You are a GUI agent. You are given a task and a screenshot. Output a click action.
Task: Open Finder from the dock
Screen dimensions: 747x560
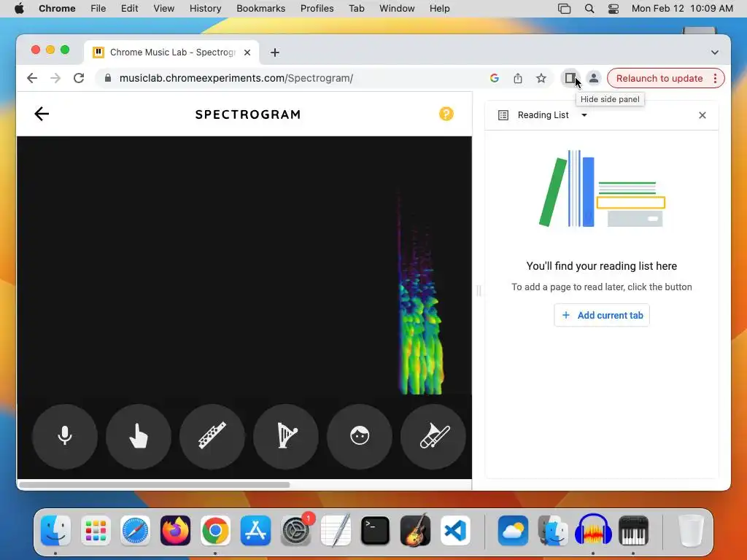(x=55, y=531)
